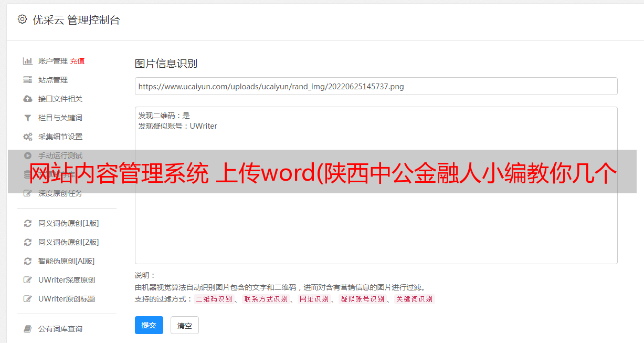Open UWriter深度原创 page
Viewport: 644px width, 343px height.
coord(67,280)
